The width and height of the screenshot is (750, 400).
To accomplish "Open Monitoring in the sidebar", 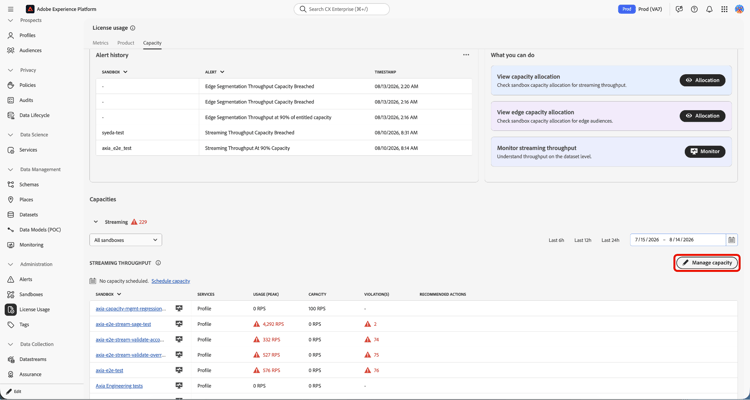I will (x=31, y=244).
